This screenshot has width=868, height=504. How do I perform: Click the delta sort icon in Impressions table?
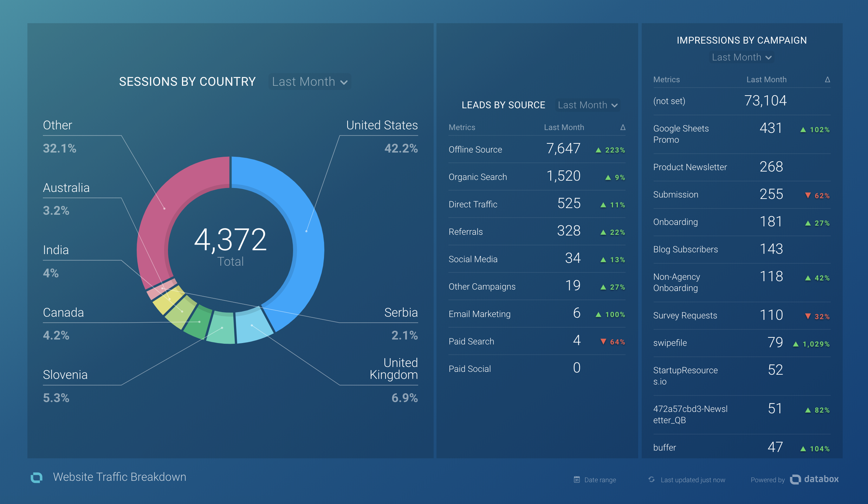pos(827,79)
